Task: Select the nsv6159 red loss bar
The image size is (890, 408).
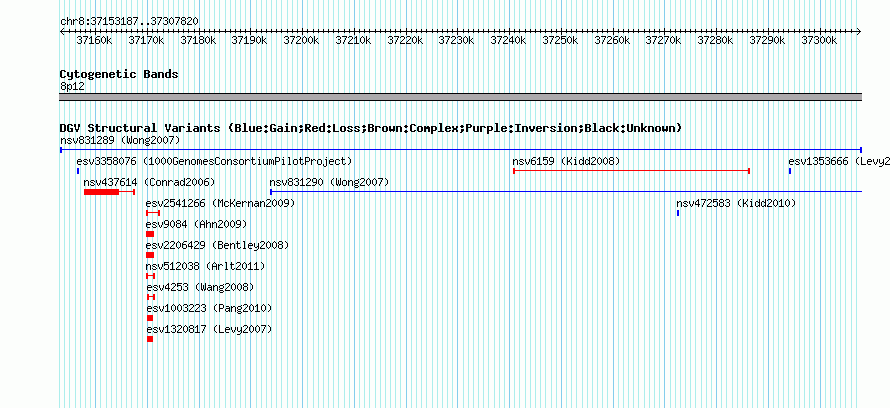Action: (x=631, y=171)
